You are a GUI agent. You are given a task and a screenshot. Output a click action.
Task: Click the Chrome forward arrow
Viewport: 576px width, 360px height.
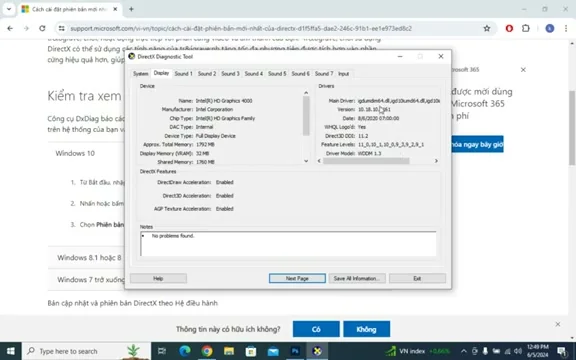26,28
